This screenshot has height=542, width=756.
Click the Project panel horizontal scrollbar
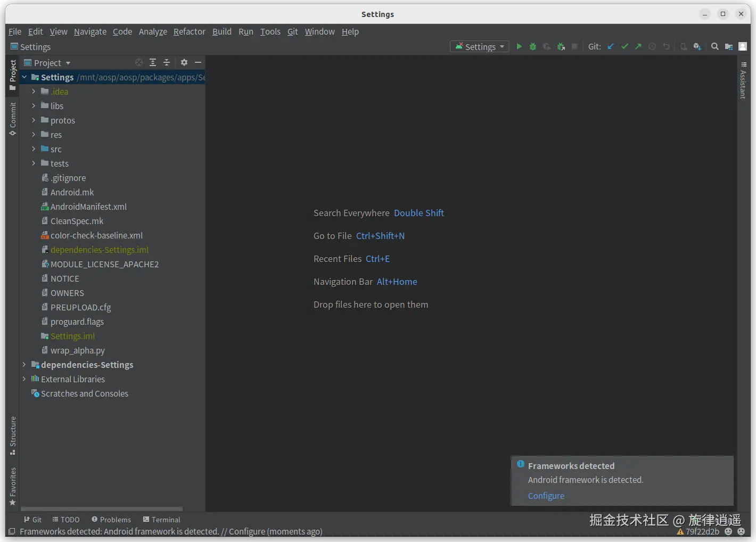pos(101,509)
